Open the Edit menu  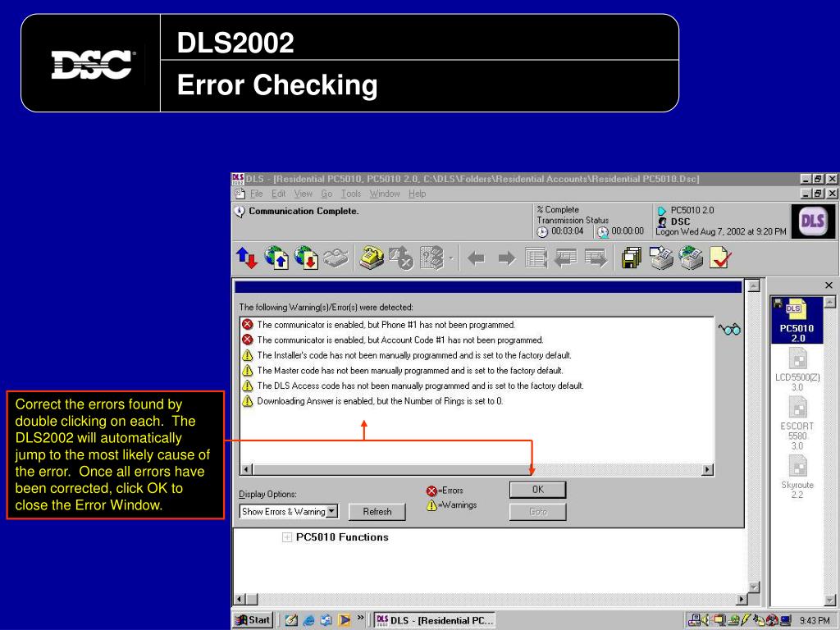point(278,194)
